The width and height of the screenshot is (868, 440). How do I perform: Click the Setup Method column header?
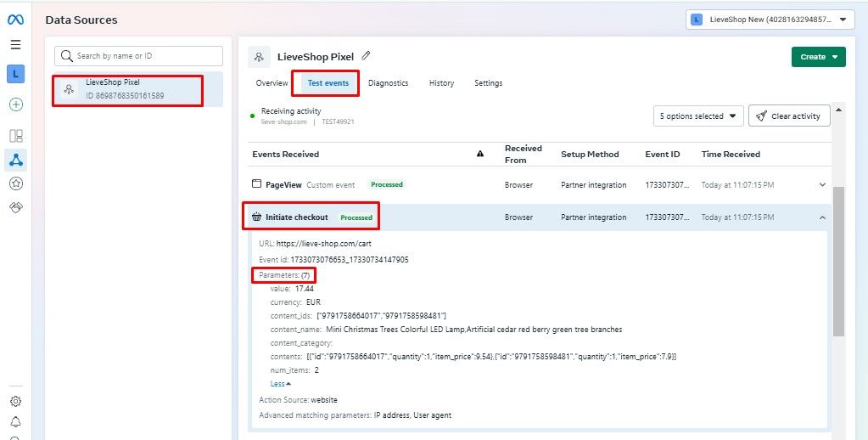coord(590,154)
